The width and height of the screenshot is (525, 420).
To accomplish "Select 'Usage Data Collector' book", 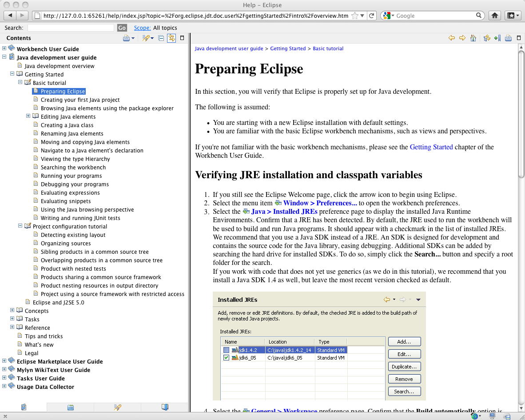I will coord(45,387).
